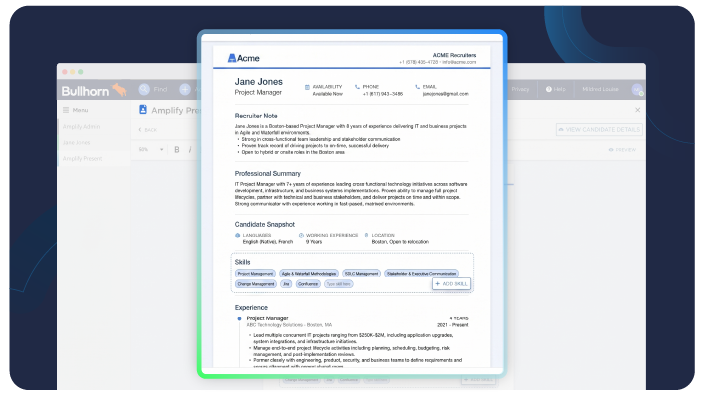
Task: Click the Phone icon on resume
Action: 357,87
